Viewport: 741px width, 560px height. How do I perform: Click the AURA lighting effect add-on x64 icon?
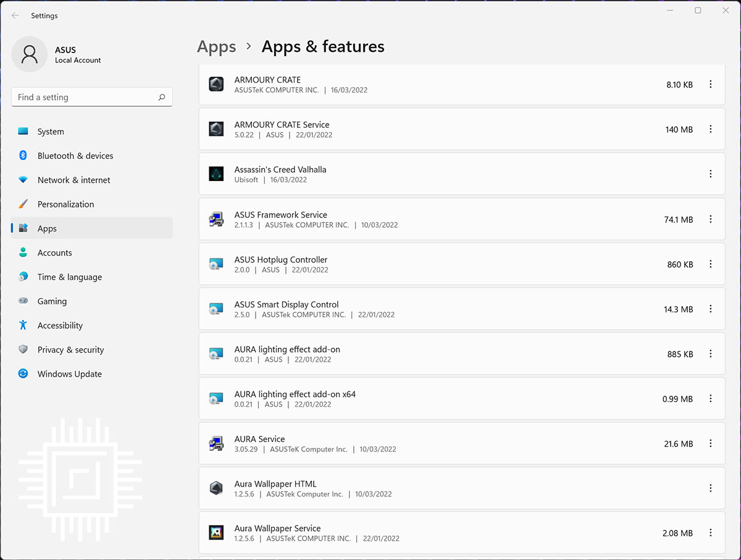click(x=216, y=399)
